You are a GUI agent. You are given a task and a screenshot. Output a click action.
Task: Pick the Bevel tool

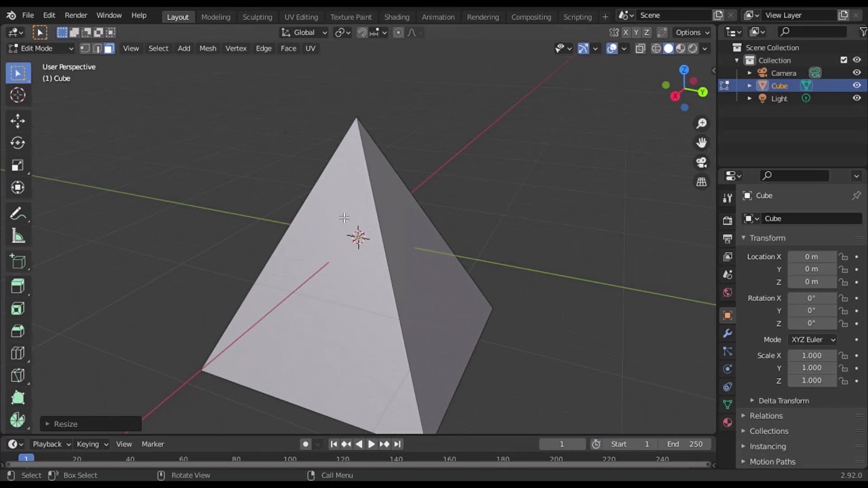tap(18, 331)
